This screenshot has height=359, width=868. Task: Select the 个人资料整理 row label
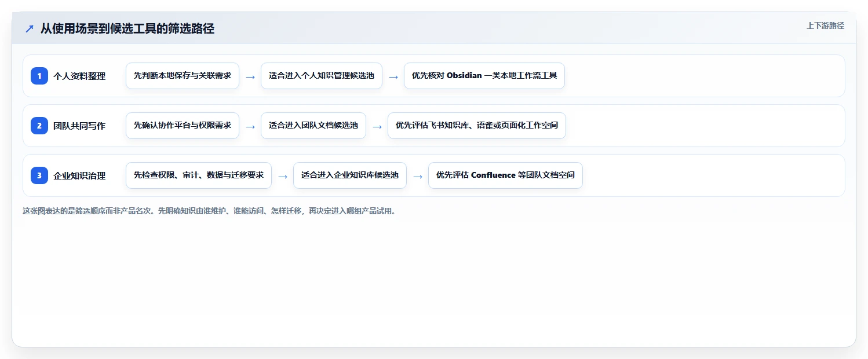pos(79,76)
